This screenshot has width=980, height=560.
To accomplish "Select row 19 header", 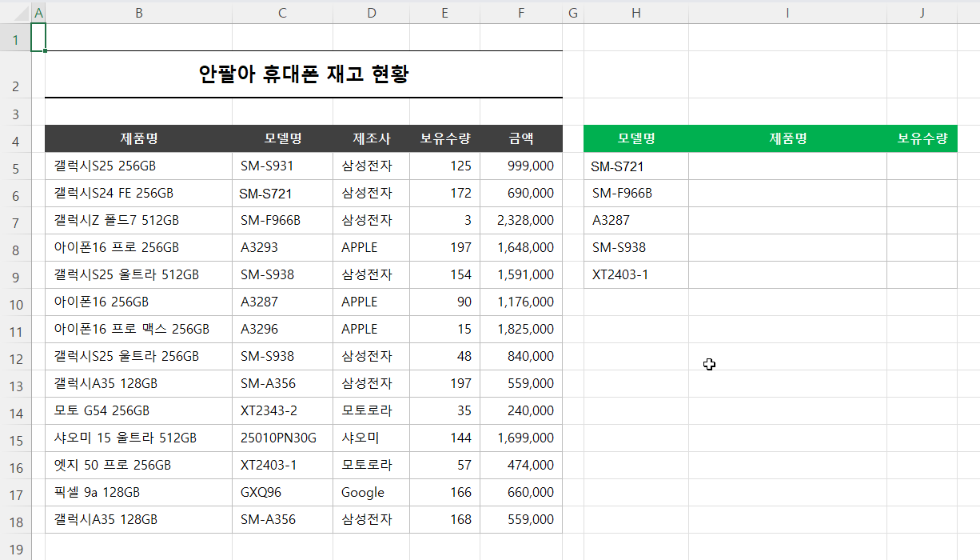I will 16,547.
